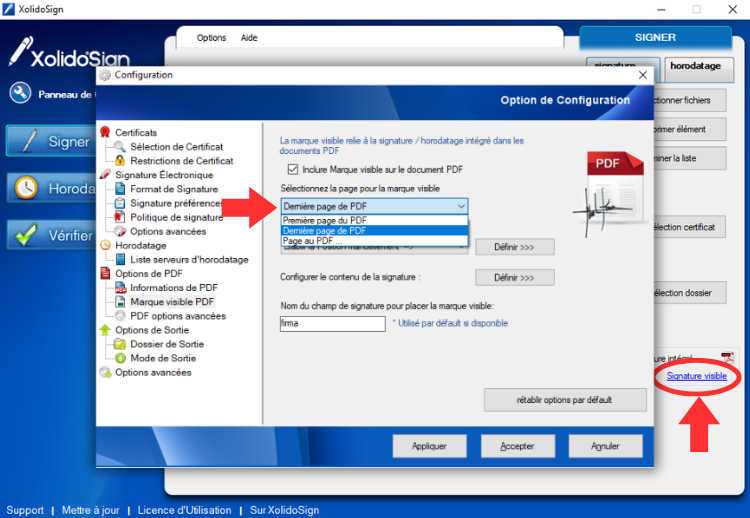Click the PDF signature preview image
750x518 pixels.
tap(608, 194)
